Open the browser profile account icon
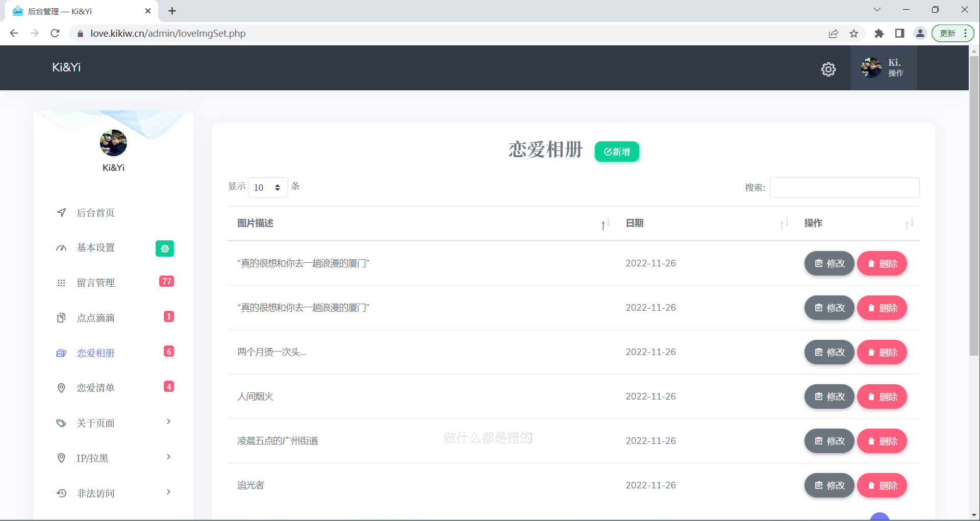The height and width of the screenshot is (521, 980). (x=920, y=34)
